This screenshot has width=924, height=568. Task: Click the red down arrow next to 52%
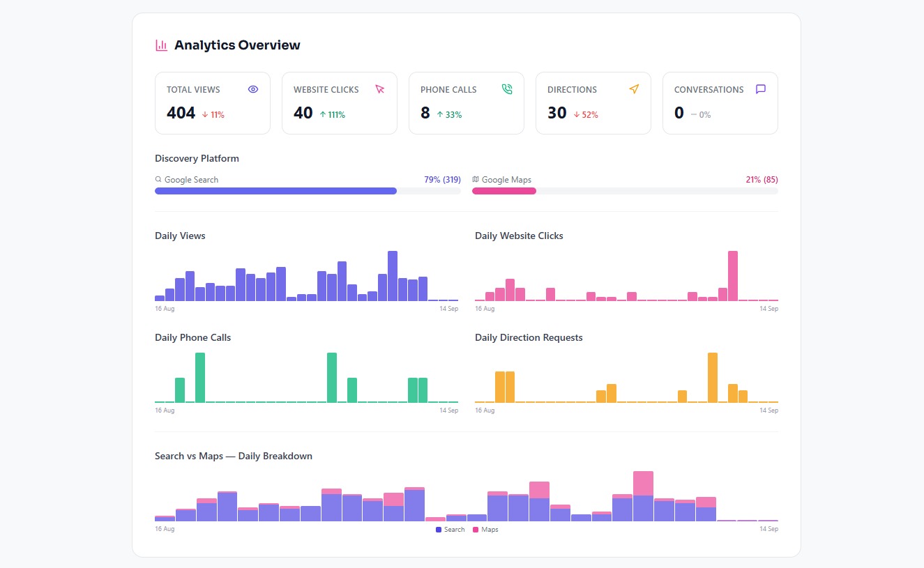click(x=577, y=114)
